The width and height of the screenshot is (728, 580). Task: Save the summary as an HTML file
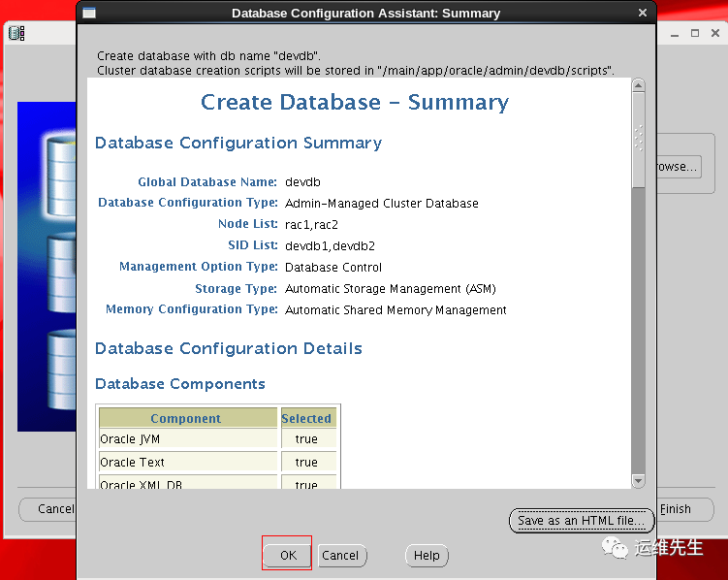tap(580, 521)
